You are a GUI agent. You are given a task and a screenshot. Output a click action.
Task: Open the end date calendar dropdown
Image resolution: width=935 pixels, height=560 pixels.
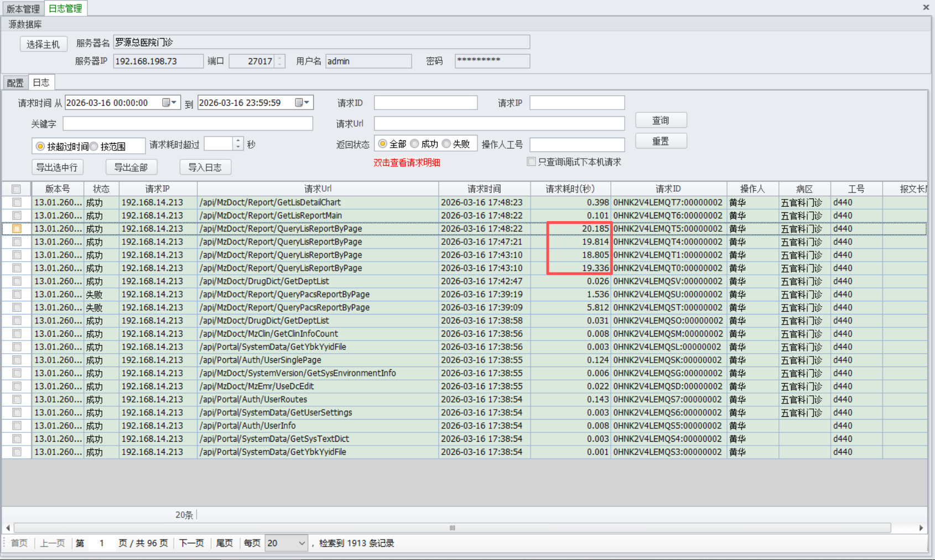pyautogui.click(x=302, y=103)
